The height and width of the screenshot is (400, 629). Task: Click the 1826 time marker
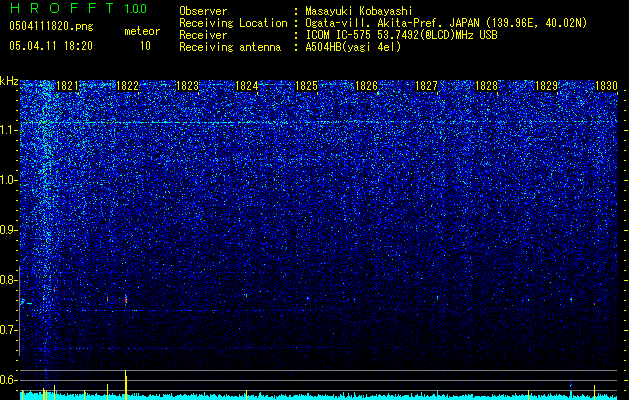367,85
